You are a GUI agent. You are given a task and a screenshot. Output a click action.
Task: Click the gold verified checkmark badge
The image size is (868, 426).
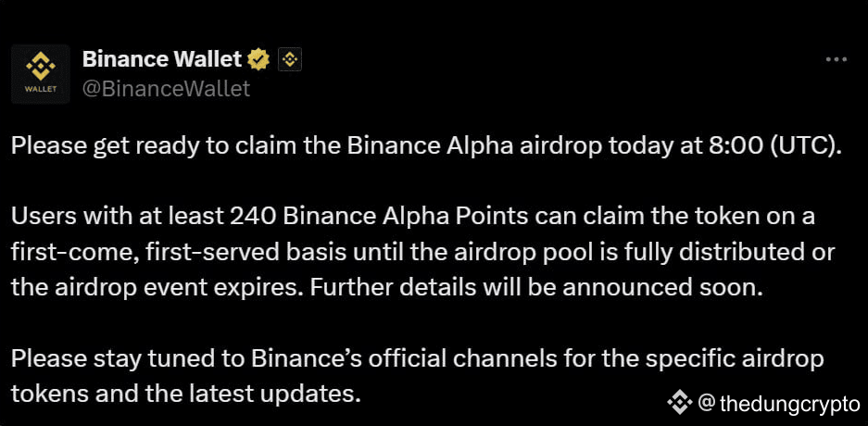258,59
